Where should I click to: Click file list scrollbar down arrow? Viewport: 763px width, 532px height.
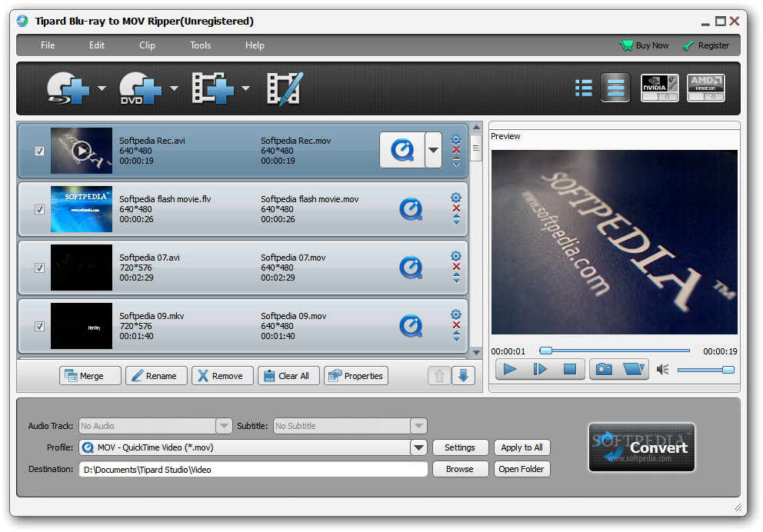476,352
